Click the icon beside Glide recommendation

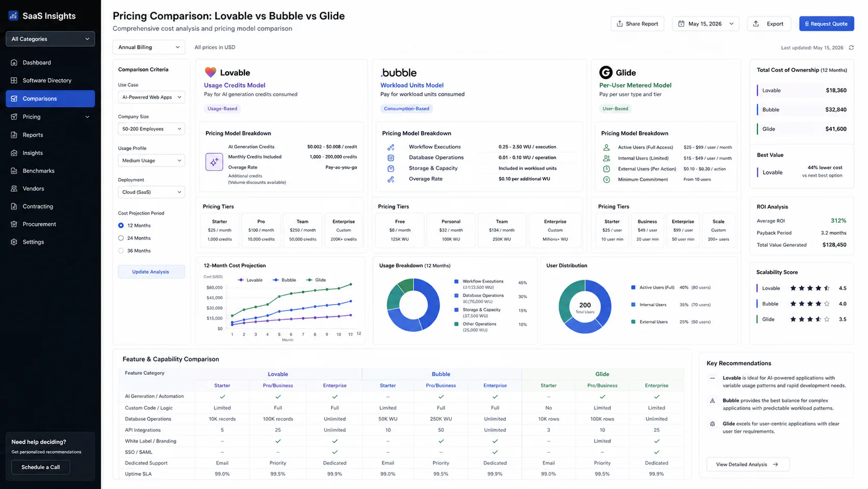pyautogui.click(x=712, y=424)
